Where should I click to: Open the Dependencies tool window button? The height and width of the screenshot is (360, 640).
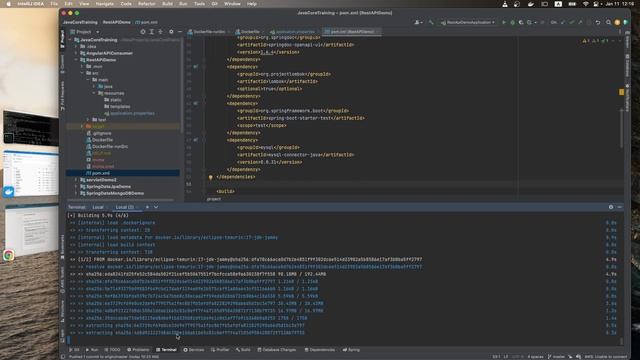click(x=320, y=350)
